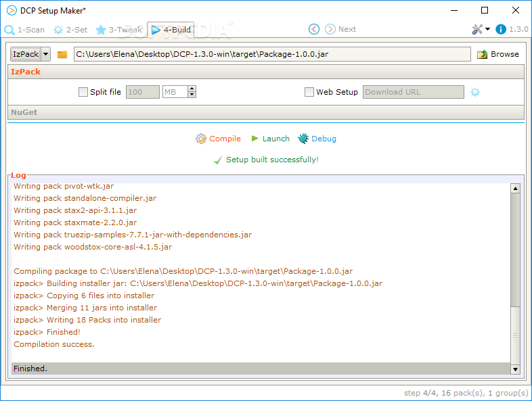Click the web setup gear icon
This screenshot has width=532, height=401.
pyautogui.click(x=475, y=92)
